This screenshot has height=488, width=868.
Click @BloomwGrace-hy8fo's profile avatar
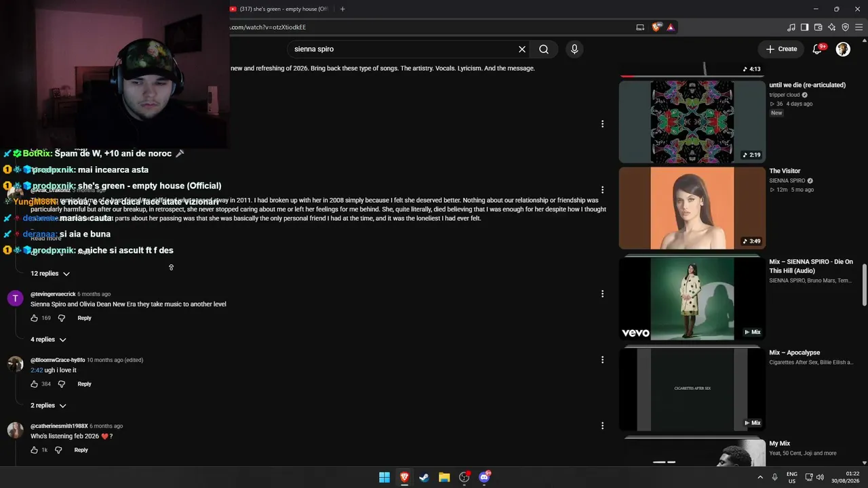pyautogui.click(x=15, y=365)
